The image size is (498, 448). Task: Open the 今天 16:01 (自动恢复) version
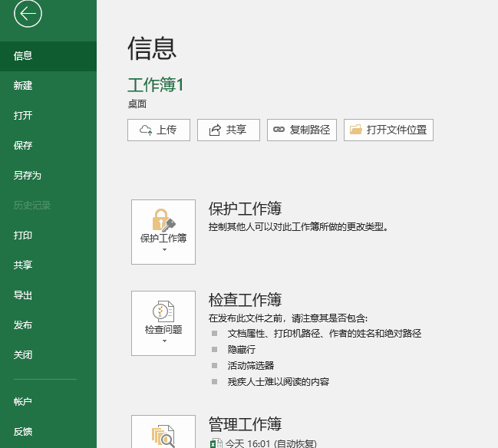pyautogui.click(x=271, y=443)
